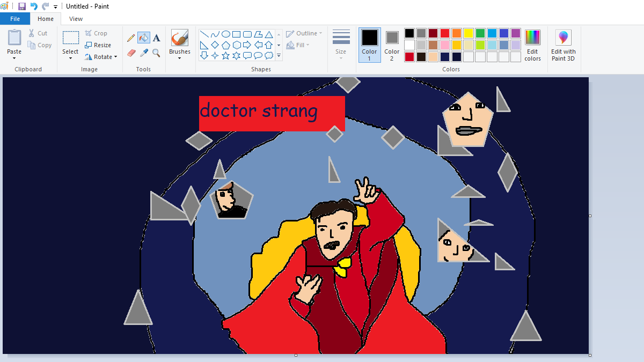Choose the Rounded rectangle shape
This screenshot has height=362, width=644.
247,34
